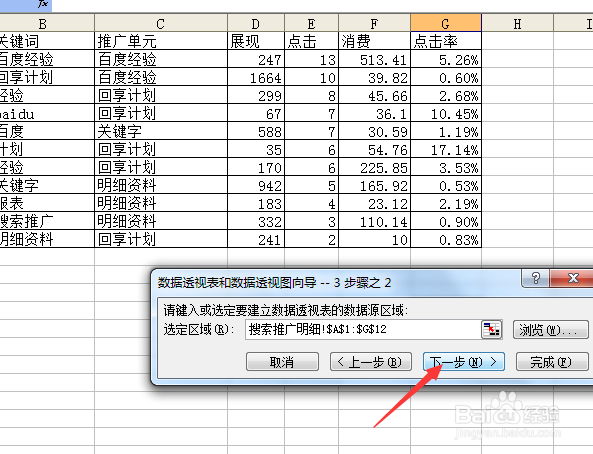The width and height of the screenshot is (593, 454).
Task: Click cell with value 241
Action: pos(256,239)
